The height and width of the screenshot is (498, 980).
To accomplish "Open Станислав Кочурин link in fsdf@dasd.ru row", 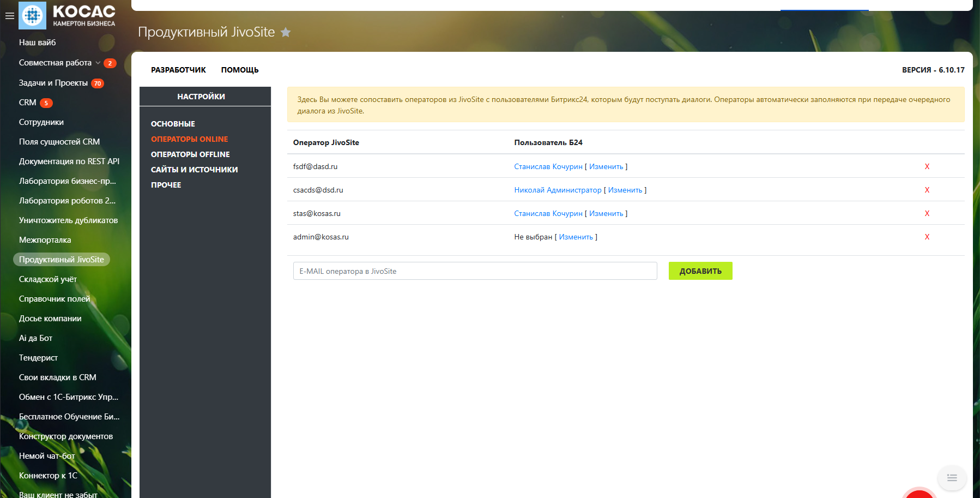I will 548,166.
